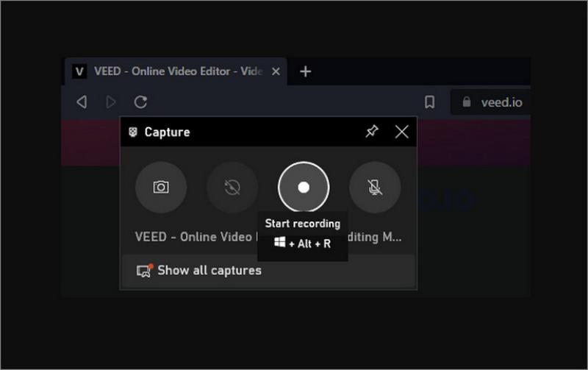
Task: Click the lock icon for site security info
Action: coord(465,102)
